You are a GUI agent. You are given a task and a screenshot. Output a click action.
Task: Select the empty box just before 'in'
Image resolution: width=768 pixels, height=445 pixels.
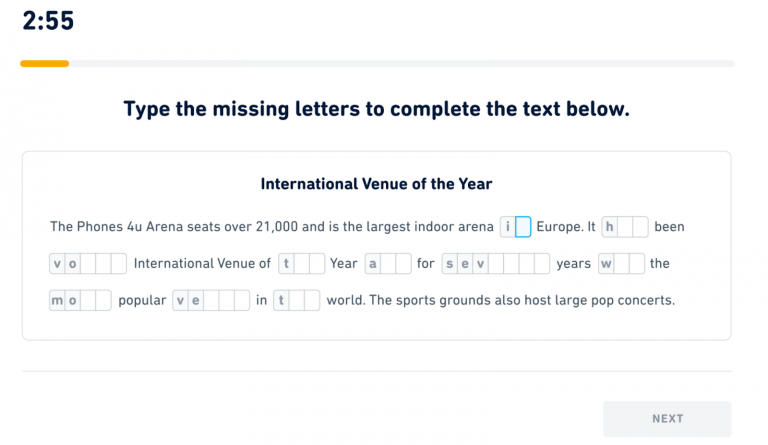241,300
